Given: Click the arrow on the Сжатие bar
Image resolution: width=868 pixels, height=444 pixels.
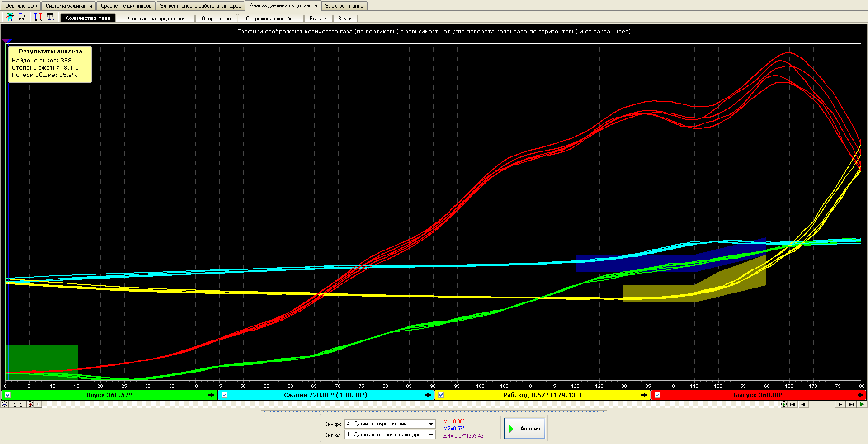Looking at the screenshot, I should point(428,395).
